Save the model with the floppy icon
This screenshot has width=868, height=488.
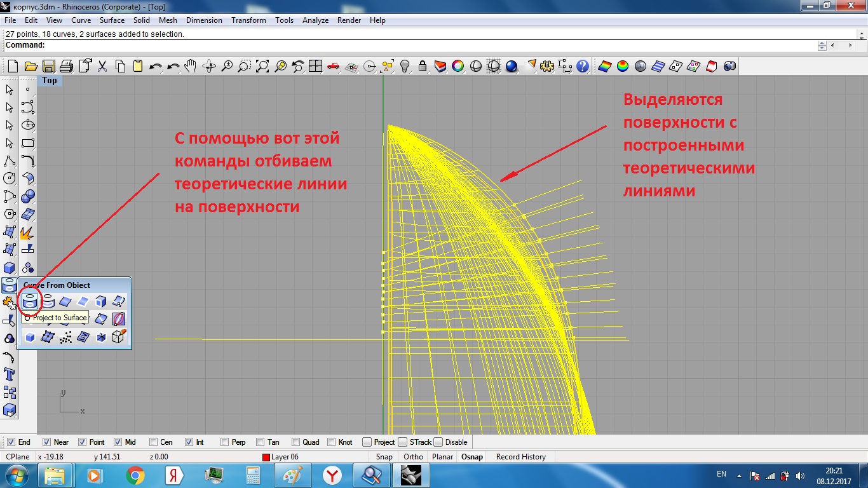coord(48,66)
